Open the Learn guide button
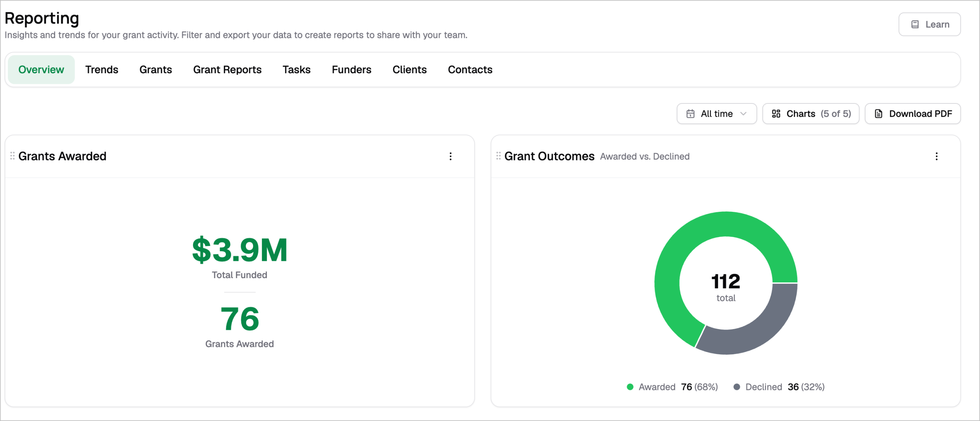This screenshot has height=421, width=980. pyautogui.click(x=929, y=25)
